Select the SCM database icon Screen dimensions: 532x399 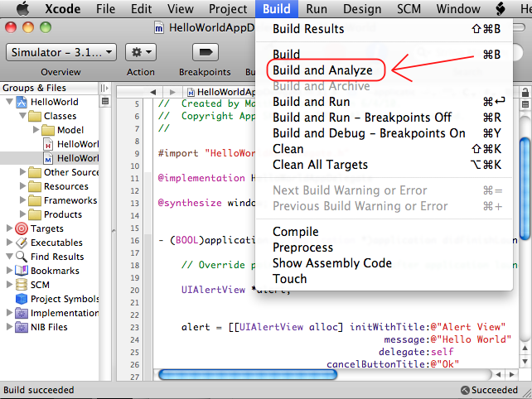tap(22, 285)
